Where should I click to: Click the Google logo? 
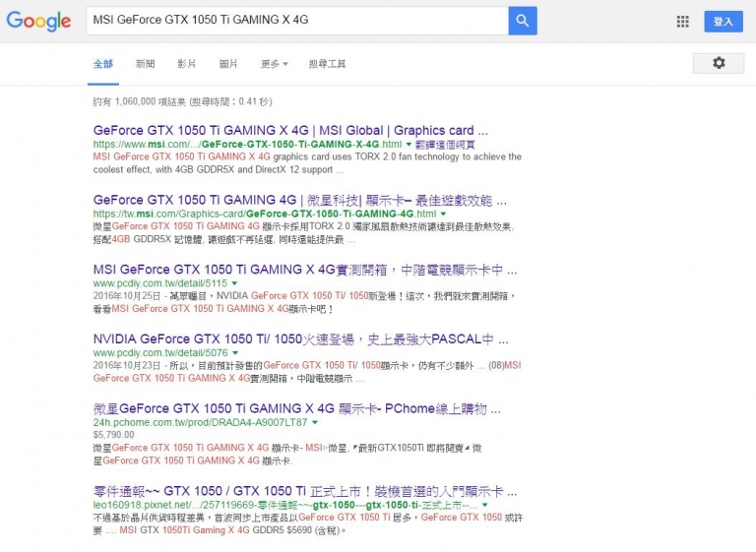[x=38, y=21]
